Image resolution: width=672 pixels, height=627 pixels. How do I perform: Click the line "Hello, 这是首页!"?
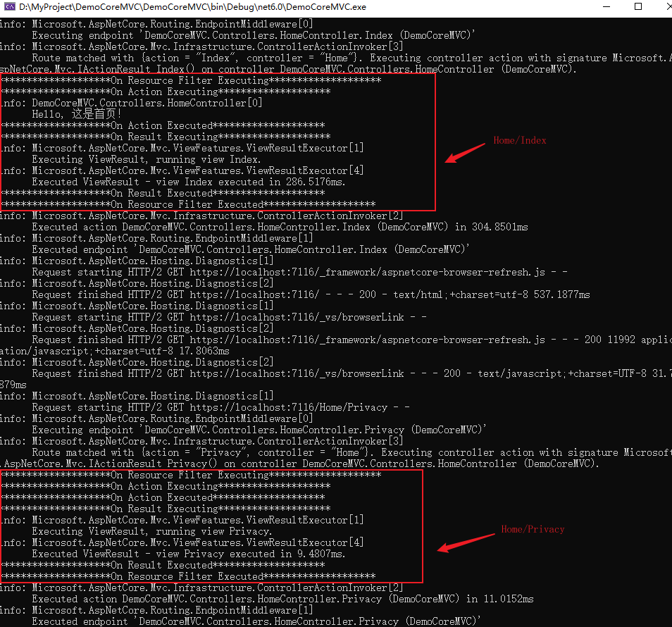77,114
